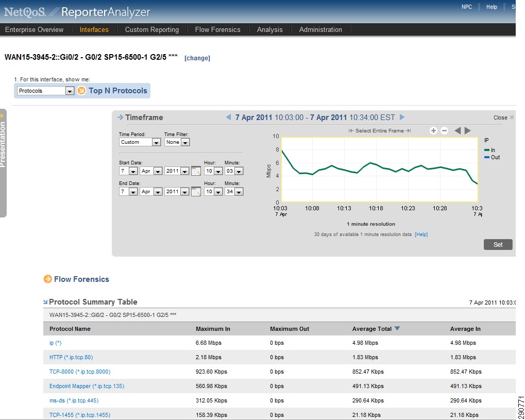Click the 6.68 Mbps Maximum In value

pos(209,343)
